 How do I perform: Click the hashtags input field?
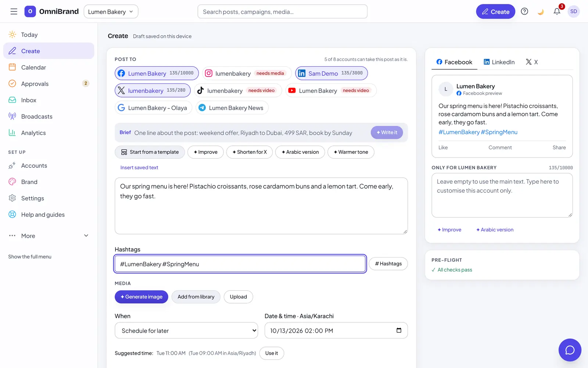(x=240, y=264)
